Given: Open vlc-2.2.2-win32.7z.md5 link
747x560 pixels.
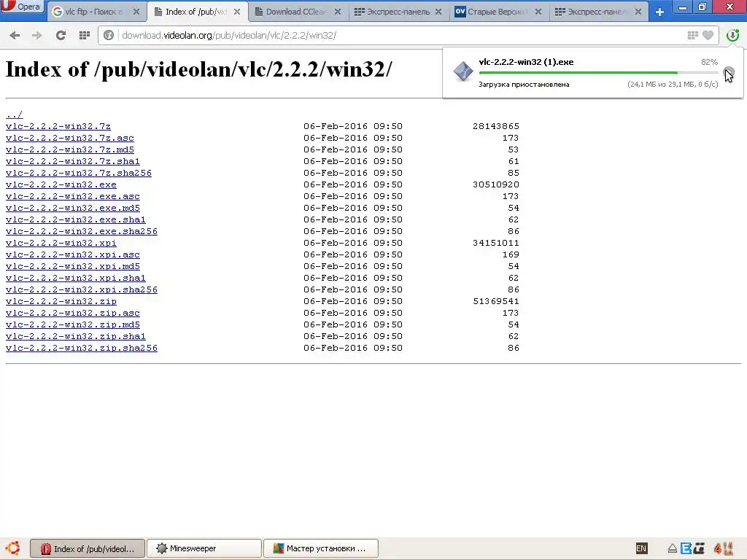Looking at the screenshot, I should [x=70, y=149].
